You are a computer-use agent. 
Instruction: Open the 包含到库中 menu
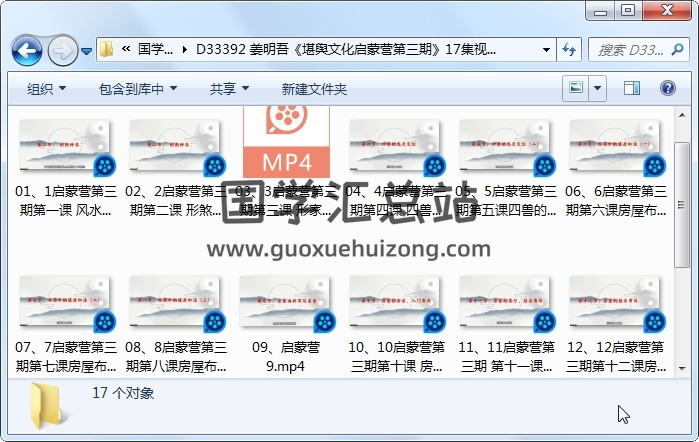pyautogui.click(x=138, y=89)
